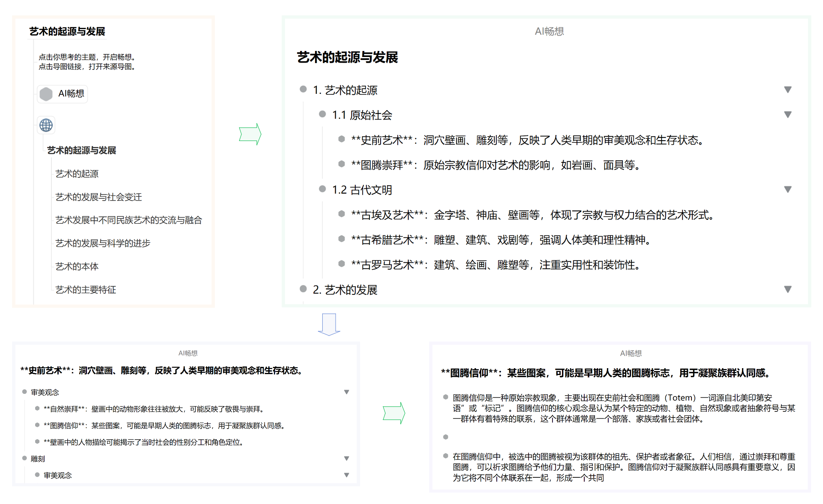Collapse the 1.2 古代文明 arrow

787,189
